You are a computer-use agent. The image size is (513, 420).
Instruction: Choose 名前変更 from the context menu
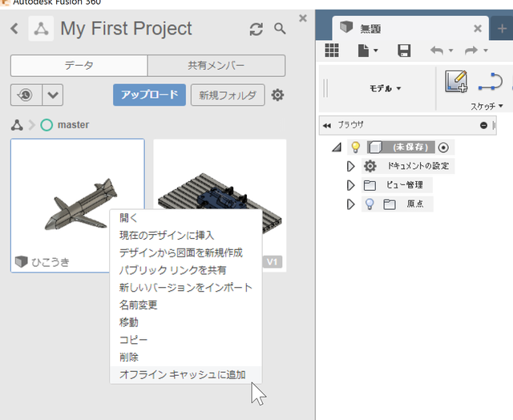coord(186,305)
